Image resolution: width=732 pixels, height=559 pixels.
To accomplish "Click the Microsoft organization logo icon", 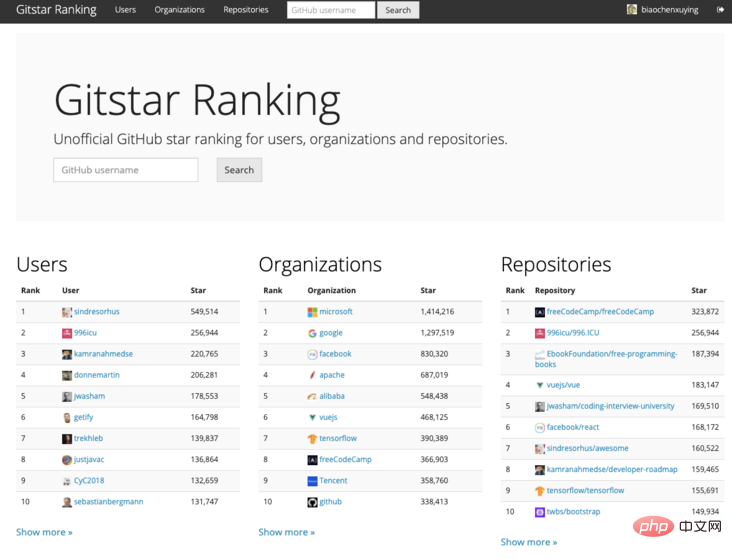I will tap(312, 312).
